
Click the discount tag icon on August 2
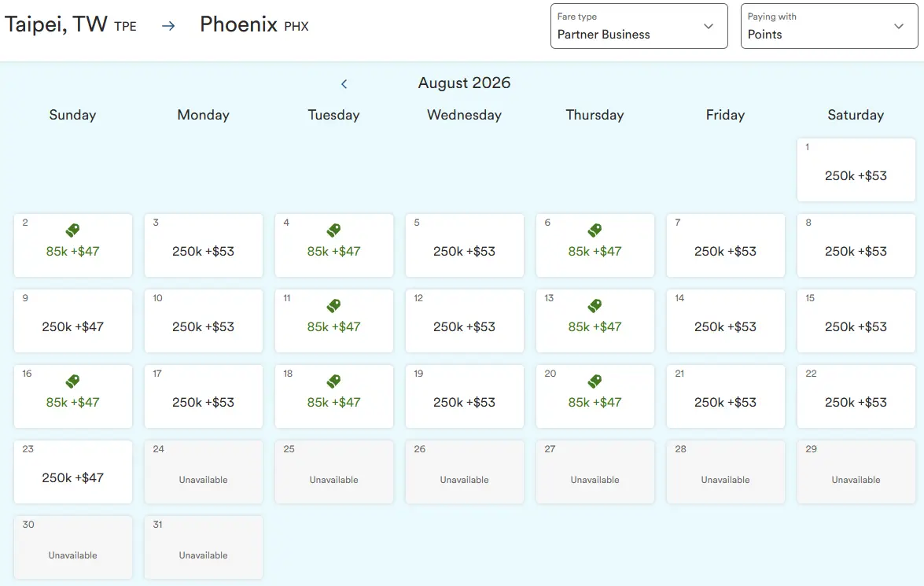click(72, 230)
